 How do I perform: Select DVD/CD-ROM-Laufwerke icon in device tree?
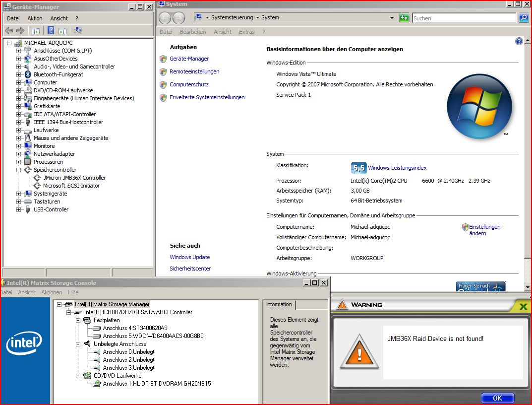coord(28,90)
